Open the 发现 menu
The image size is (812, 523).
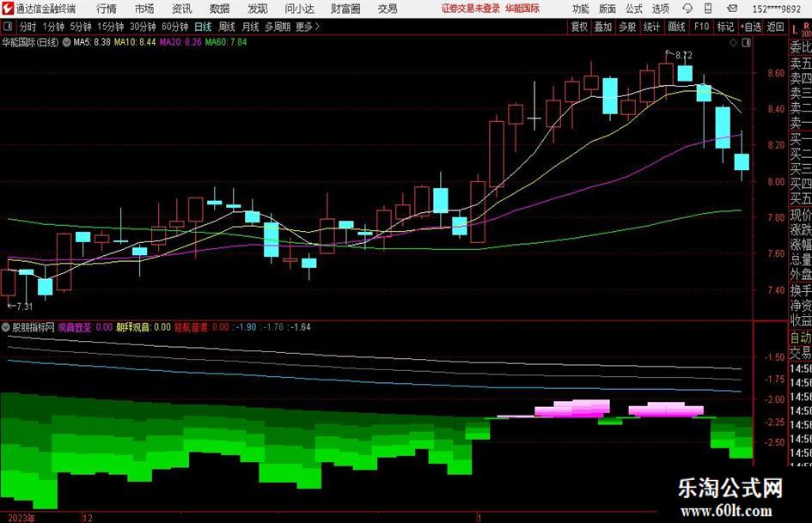coord(258,9)
